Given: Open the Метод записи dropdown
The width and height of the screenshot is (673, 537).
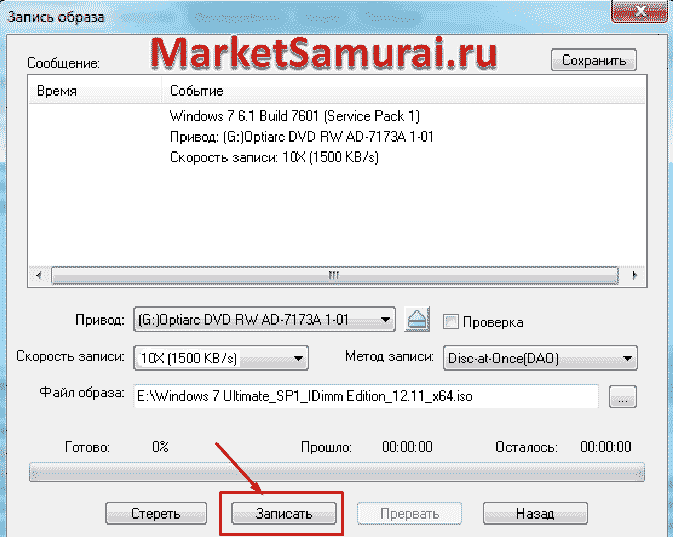Looking at the screenshot, I should click(x=540, y=358).
